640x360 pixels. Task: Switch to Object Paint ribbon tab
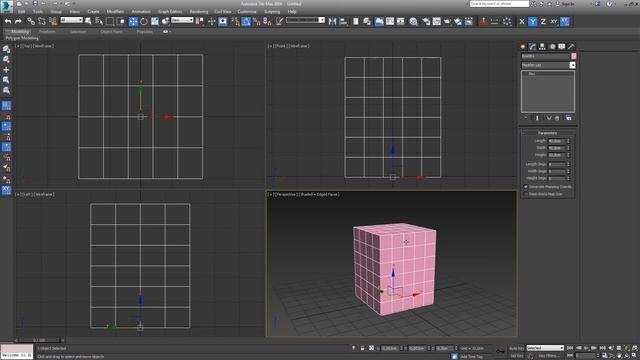(111, 31)
